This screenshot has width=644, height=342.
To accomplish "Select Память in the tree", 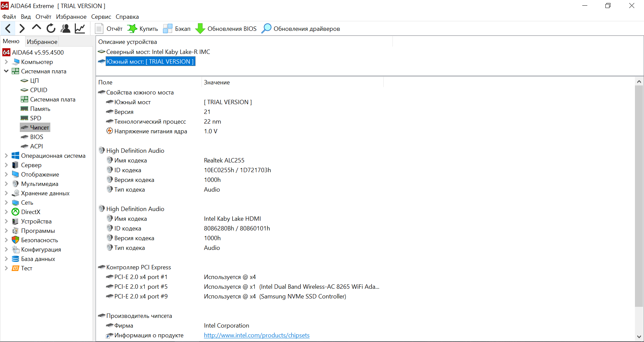I will 40,109.
